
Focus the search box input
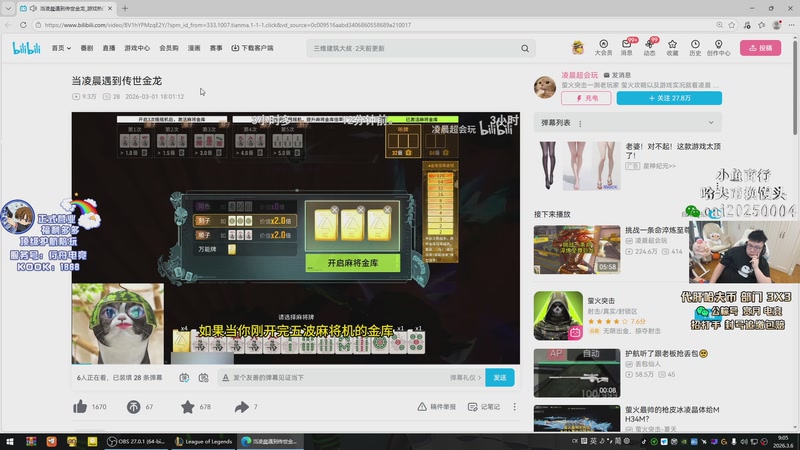[x=414, y=48]
